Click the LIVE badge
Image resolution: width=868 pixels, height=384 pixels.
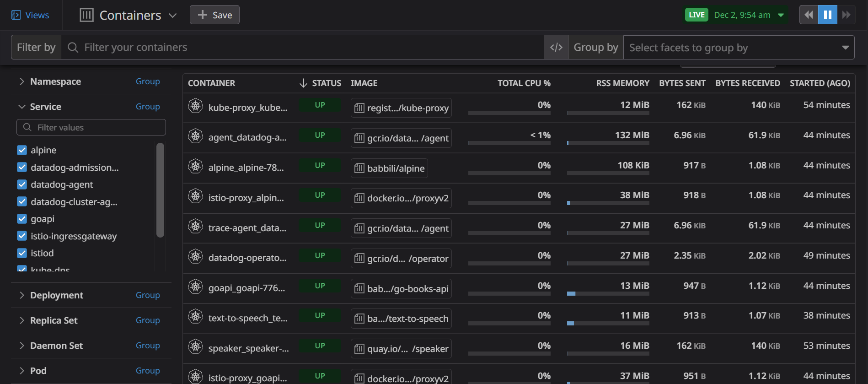pos(697,15)
